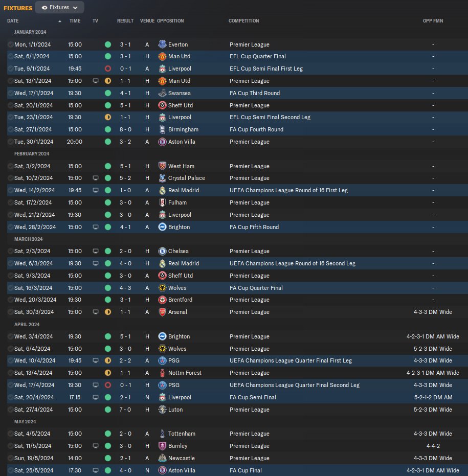The height and width of the screenshot is (476, 468).
Task: Select the 20:00 kickoff time on Aston Villa row
Action: click(x=75, y=142)
